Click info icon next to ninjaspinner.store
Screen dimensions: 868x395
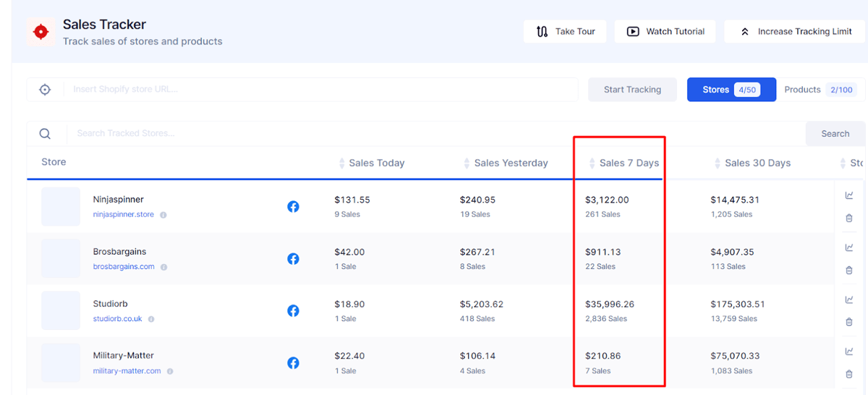pyautogui.click(x=163, y=215)
